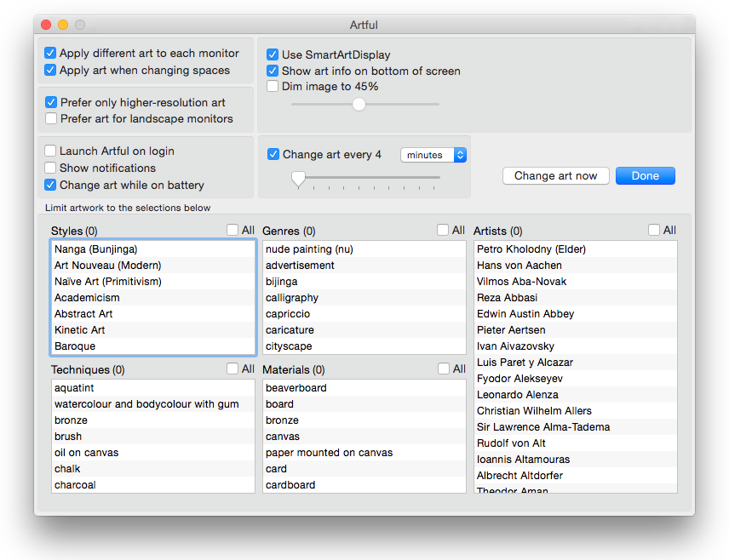Select Art Nouveau (Modern) style
The width and height of the screenshot is (729, 560).
[x=153, y=266]
